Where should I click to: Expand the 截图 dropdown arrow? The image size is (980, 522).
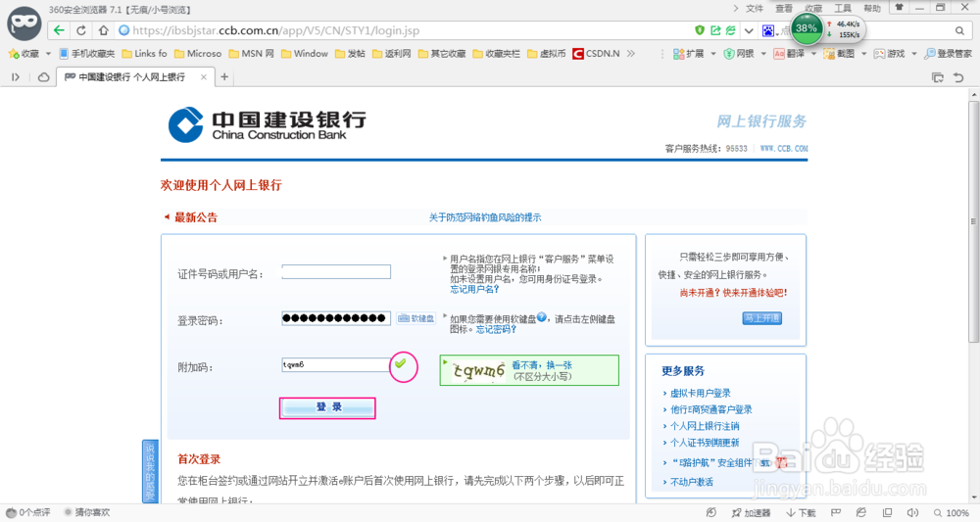point(863,54)
